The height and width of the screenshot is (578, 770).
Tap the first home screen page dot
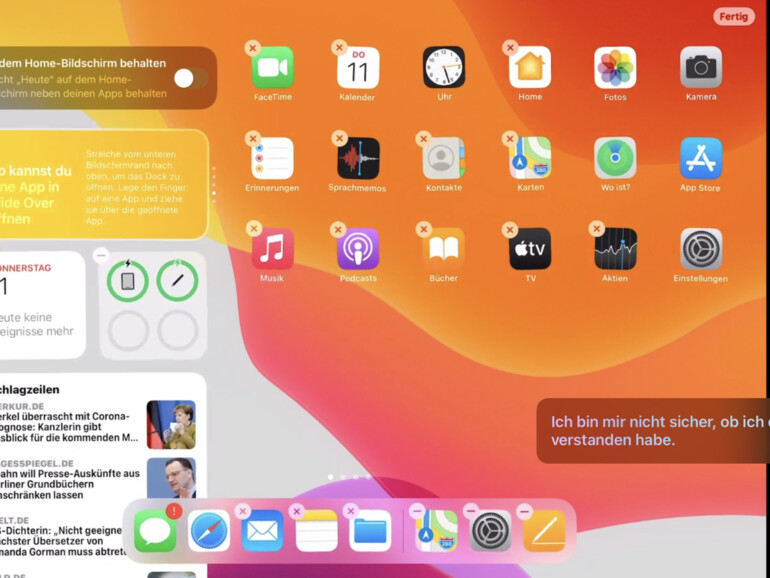pos(330,477)
